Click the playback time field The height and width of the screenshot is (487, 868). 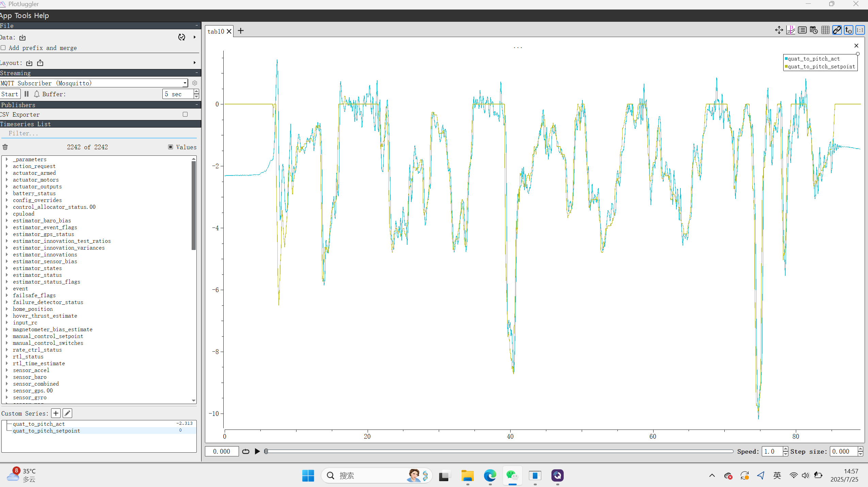click(x=222, y=451)
